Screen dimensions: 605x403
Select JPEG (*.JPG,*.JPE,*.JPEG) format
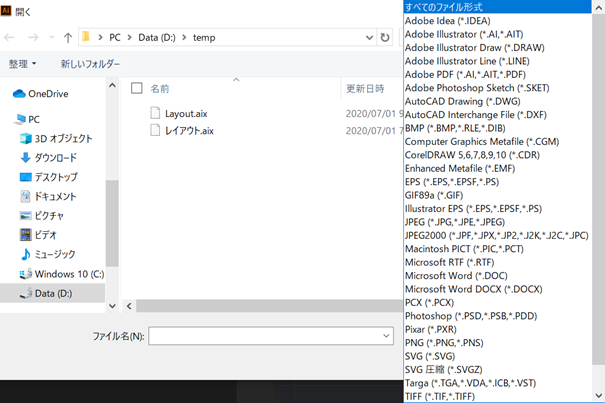point(497,222)
